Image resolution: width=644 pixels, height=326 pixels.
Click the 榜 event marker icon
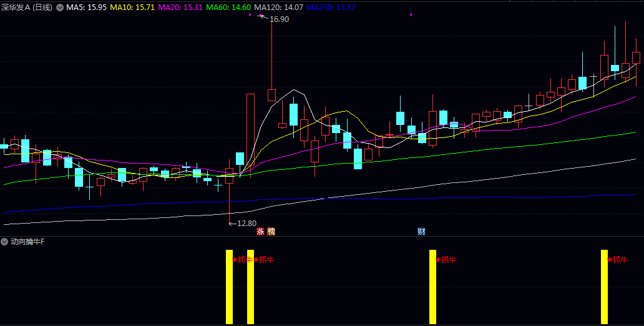271,232
